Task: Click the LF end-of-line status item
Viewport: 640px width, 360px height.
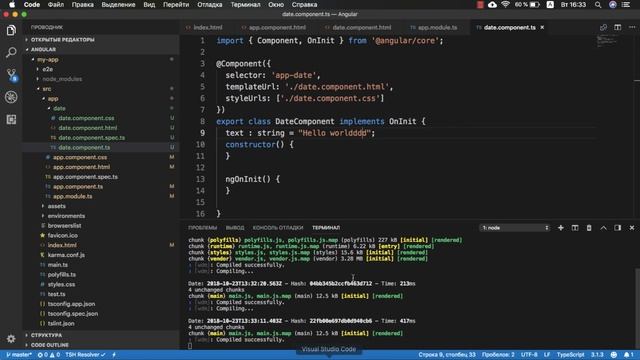Action: click(547, 355)
